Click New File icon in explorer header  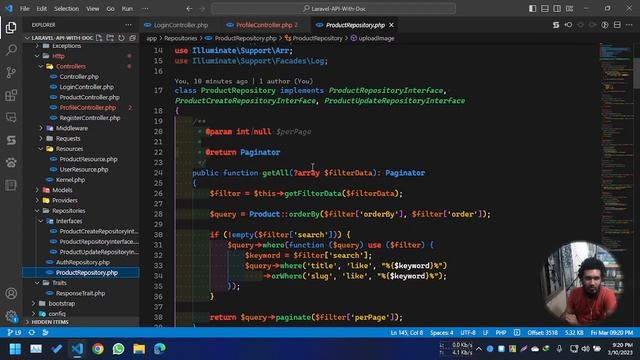[x=99, y=38]
